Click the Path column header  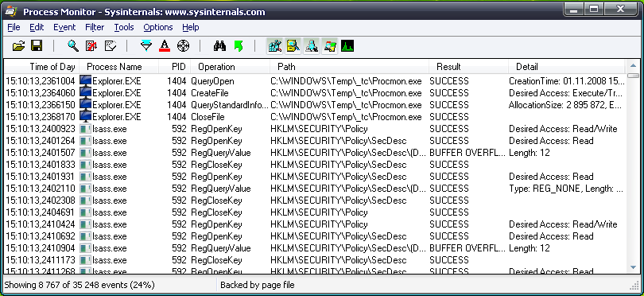pyautogui.click(x=350, y=67)
